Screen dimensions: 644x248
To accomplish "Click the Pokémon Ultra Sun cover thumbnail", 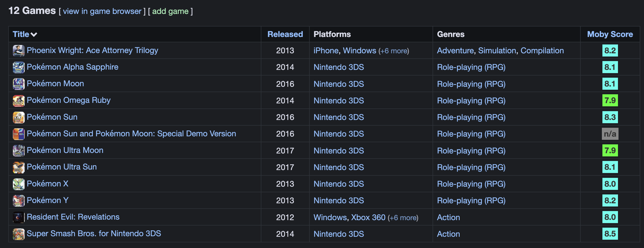I will pos(19,167).
